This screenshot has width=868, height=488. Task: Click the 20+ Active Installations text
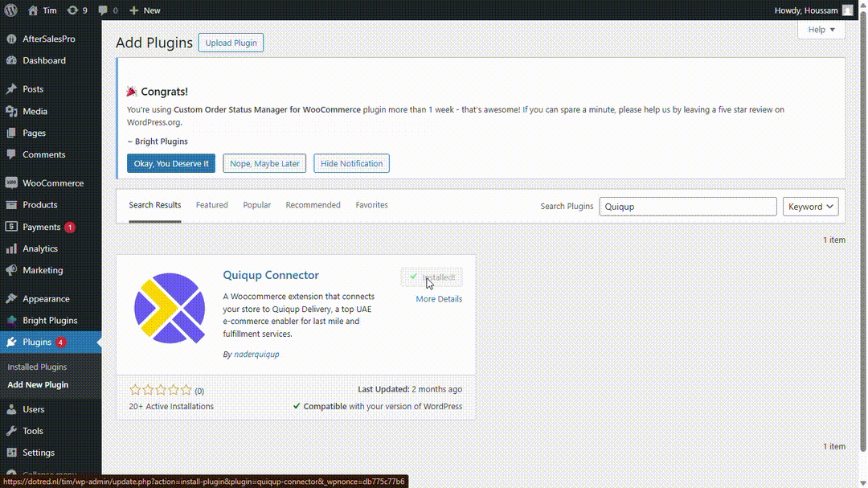(x=171, y=407)
